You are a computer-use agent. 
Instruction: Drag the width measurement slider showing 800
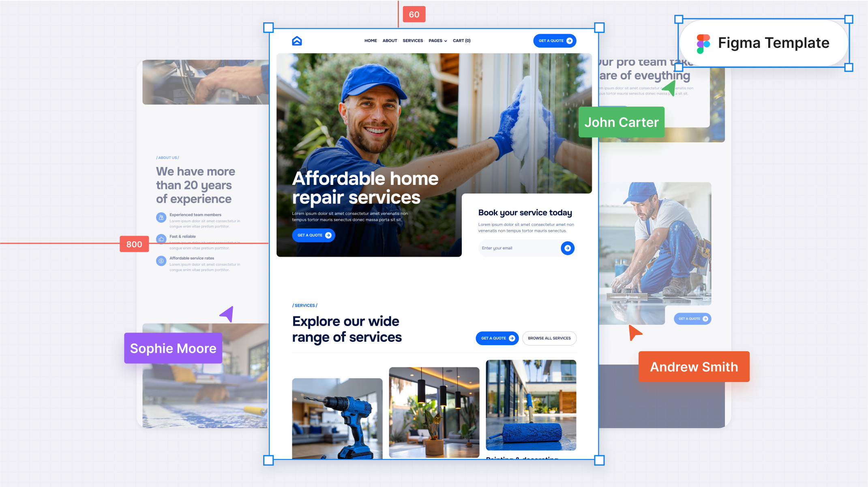tap(134, 243)
